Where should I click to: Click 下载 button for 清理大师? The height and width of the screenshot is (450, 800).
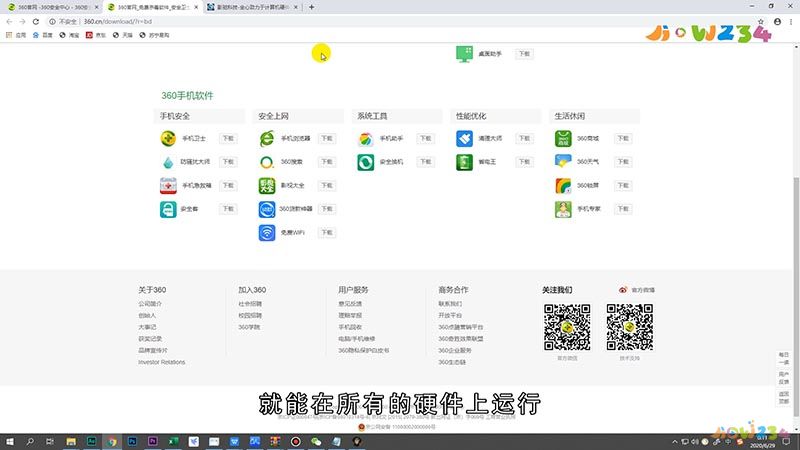tap(524, 138)
